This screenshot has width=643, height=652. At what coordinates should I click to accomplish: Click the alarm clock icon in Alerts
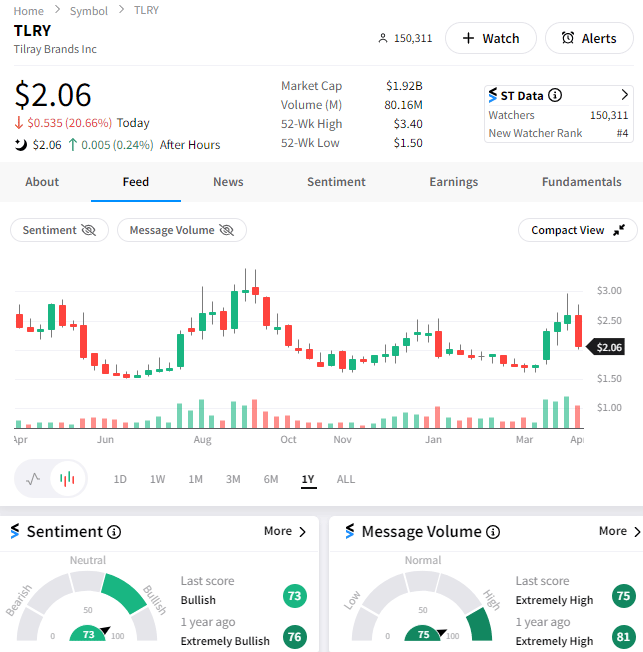point(568,38)
